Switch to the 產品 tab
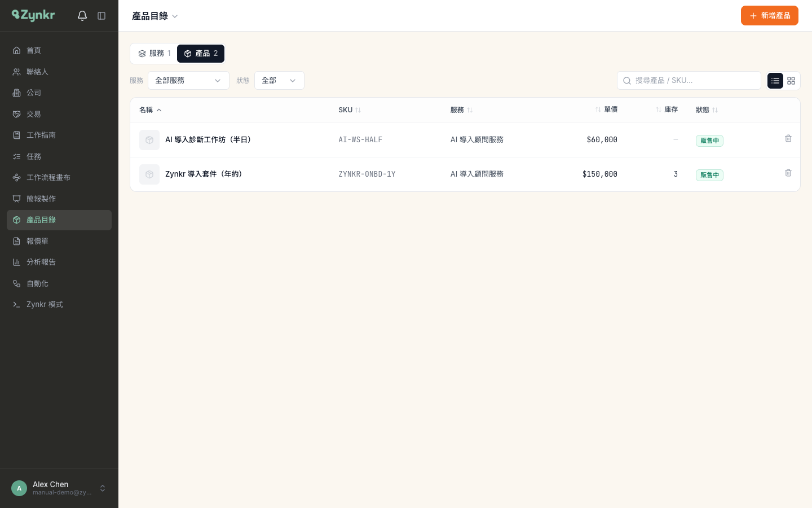The width and height of the screenshot is (812, 508). pyautogui.click(x=201, y=54)
